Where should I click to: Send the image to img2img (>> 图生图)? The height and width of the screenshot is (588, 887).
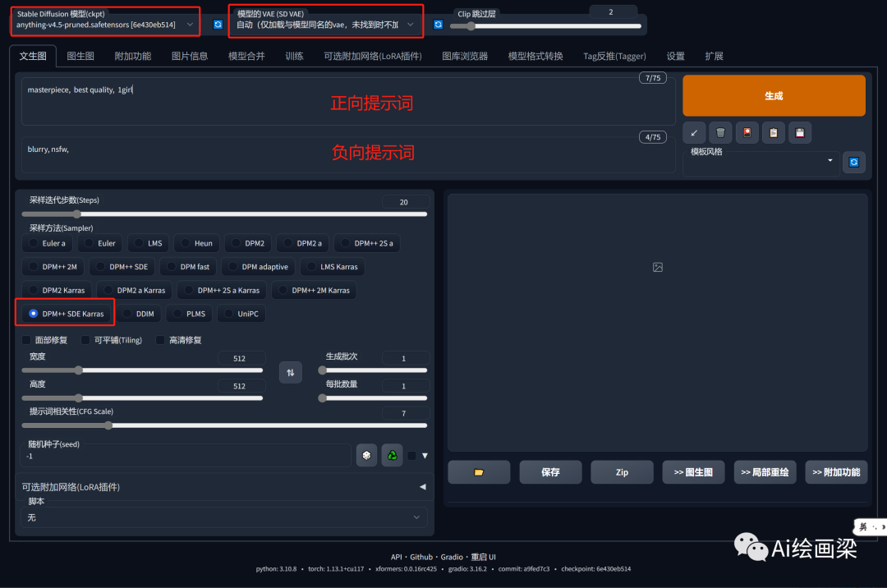pos(693,472)
